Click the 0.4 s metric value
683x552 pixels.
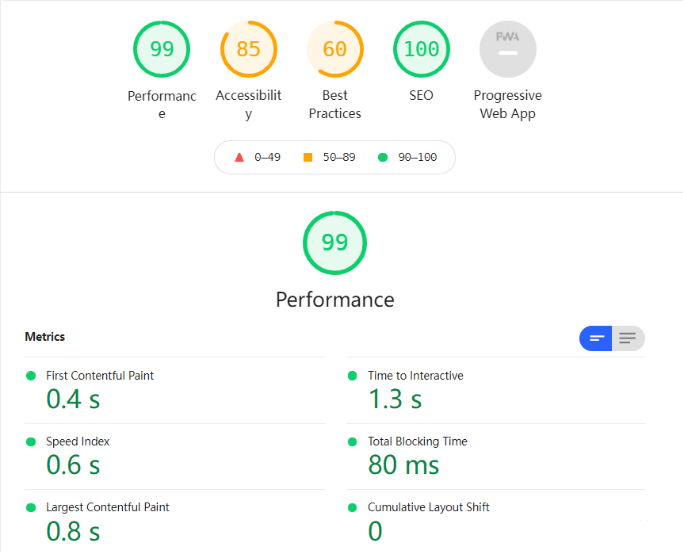click(x=73, y=399)
